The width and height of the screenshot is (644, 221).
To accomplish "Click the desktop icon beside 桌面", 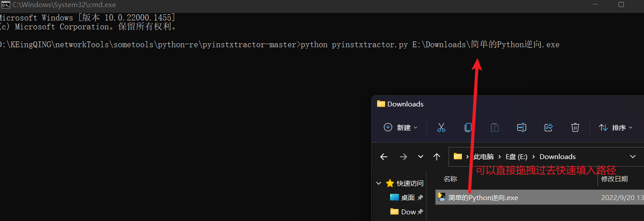I will [394, 197].
